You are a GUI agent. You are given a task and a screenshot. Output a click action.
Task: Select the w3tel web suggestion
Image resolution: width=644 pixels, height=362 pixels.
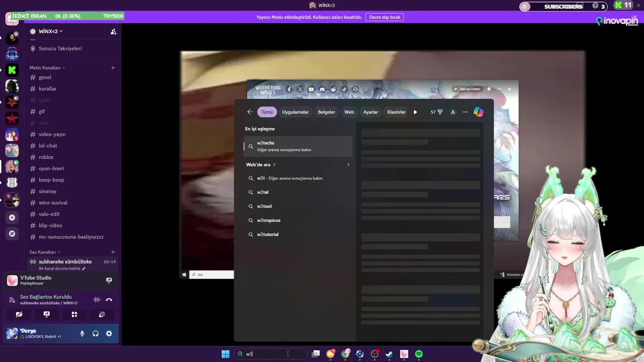click(298, 192)
